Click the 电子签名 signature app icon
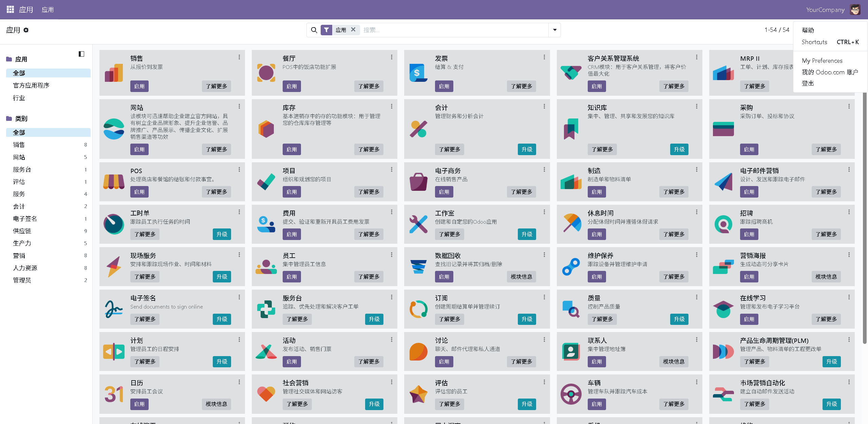Viewport: 868px width, 424px height. click(114, 309)
